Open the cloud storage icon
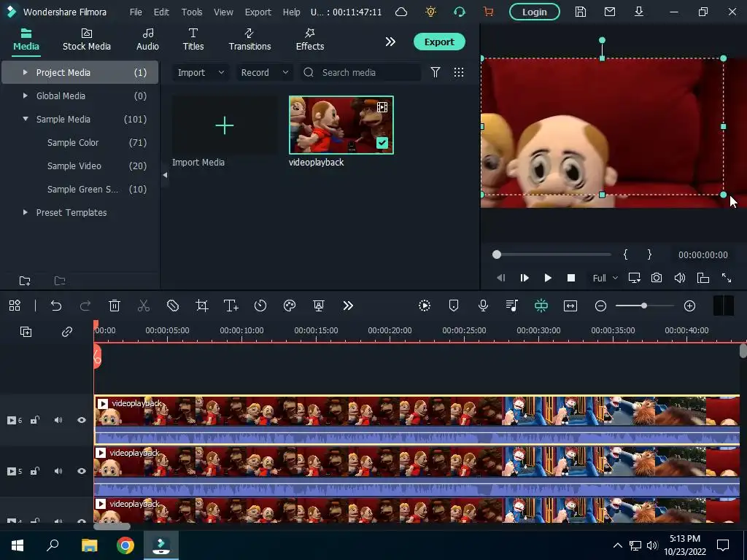747x560 pixels. point(401,12)
